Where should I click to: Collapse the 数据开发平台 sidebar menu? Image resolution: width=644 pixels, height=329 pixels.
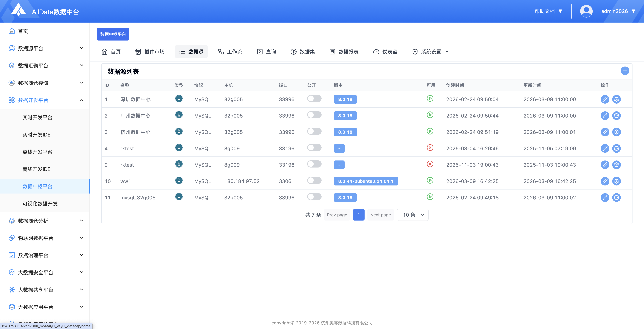point(45,100)
